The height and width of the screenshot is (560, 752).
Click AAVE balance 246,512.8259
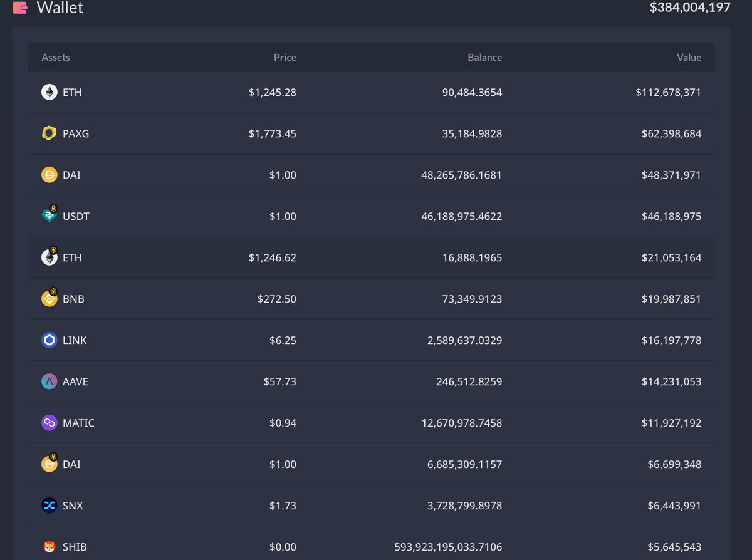(x=469, y=381)
